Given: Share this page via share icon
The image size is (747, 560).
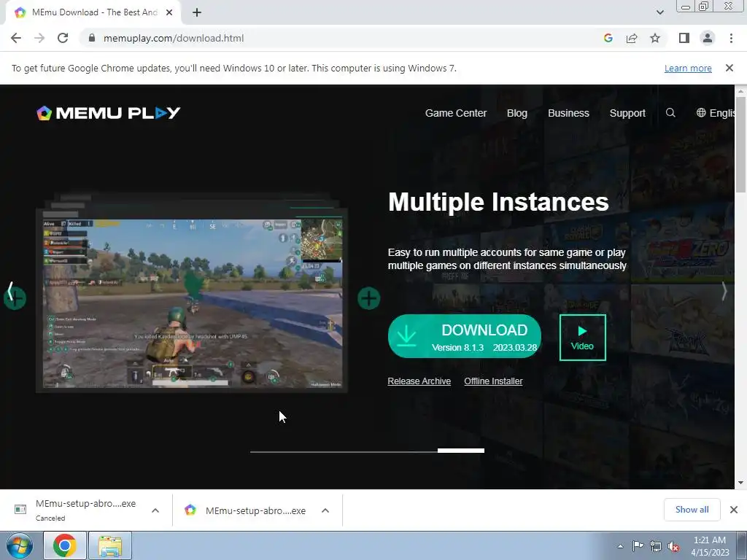Looking at the screenshot, I should (x=632, y=38).
